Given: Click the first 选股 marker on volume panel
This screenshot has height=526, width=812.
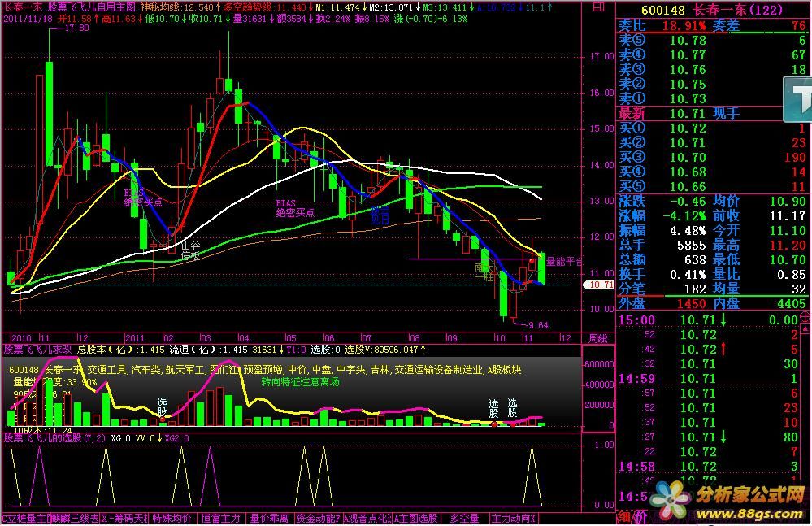Looking at the screenshot, I should click(x=162, y=407).
